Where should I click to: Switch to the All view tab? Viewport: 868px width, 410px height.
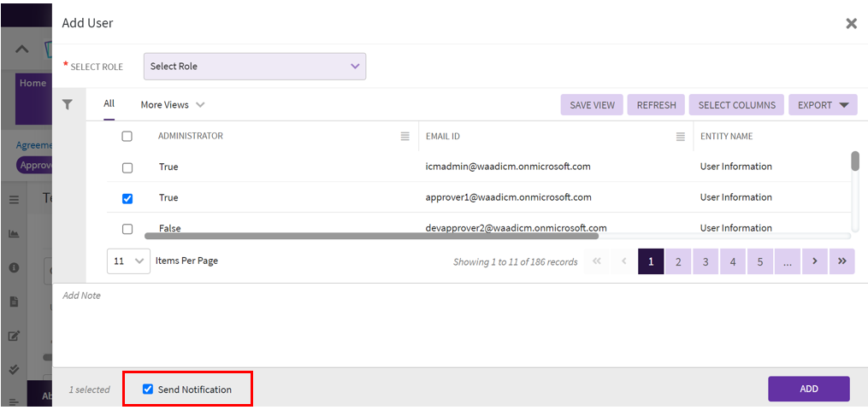point(109,104)
